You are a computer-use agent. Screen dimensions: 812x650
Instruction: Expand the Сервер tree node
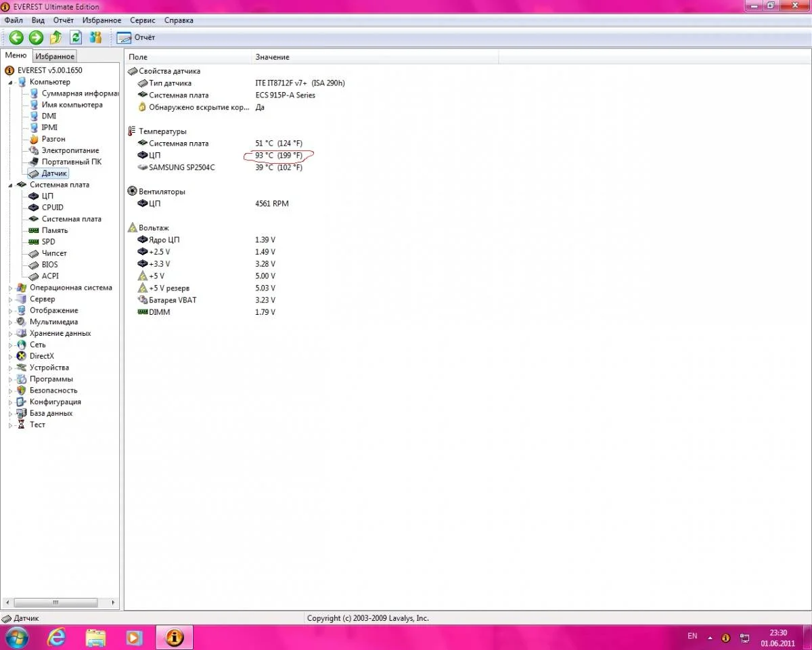pos(10,299)
